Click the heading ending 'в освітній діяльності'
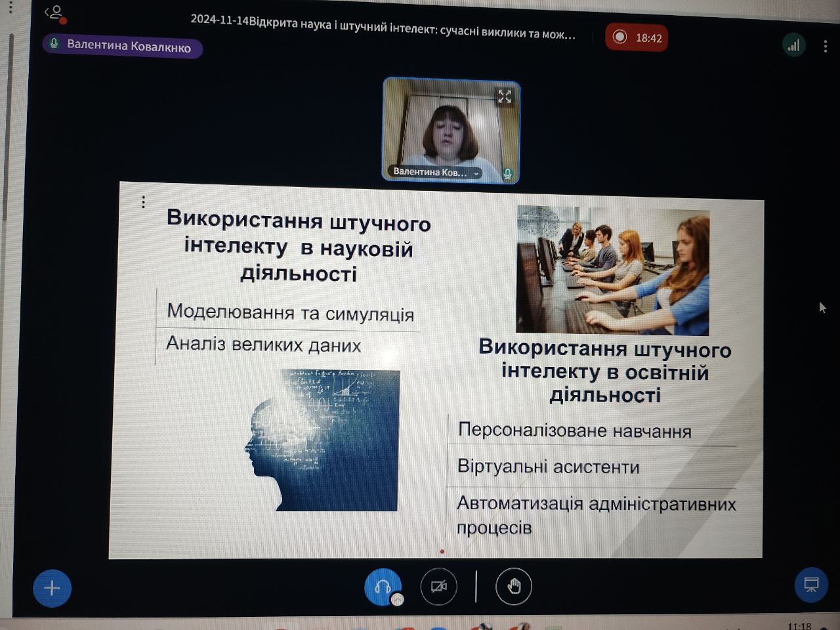The image size is (840, 630). pyautogui.click(x=605, y=371)
